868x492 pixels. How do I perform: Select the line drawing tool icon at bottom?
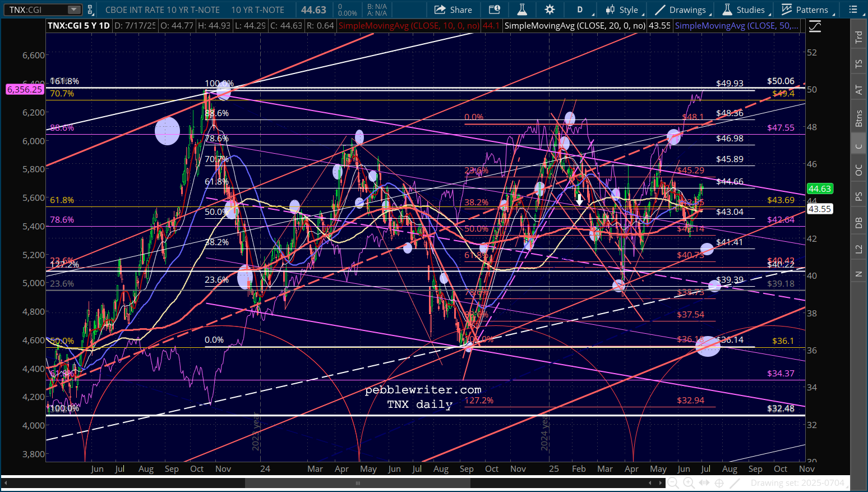735,483
